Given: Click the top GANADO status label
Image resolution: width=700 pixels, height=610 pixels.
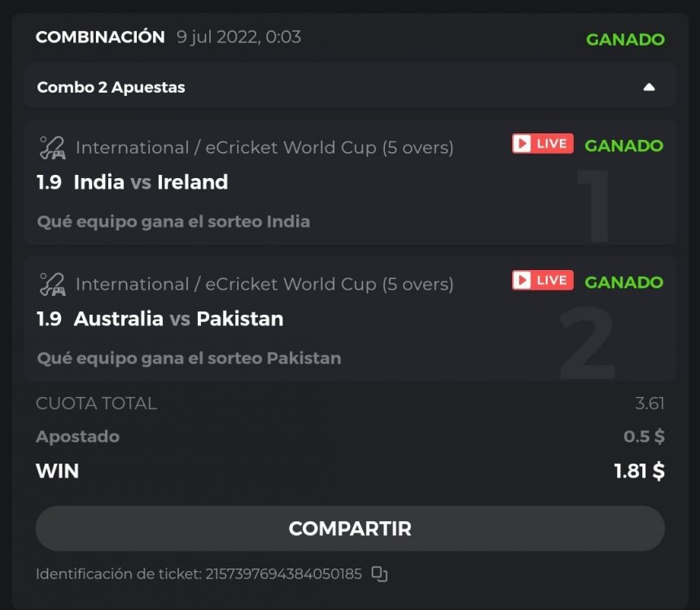Looking at the screenshot, I should pyautogui.click(x=624, y=39).
